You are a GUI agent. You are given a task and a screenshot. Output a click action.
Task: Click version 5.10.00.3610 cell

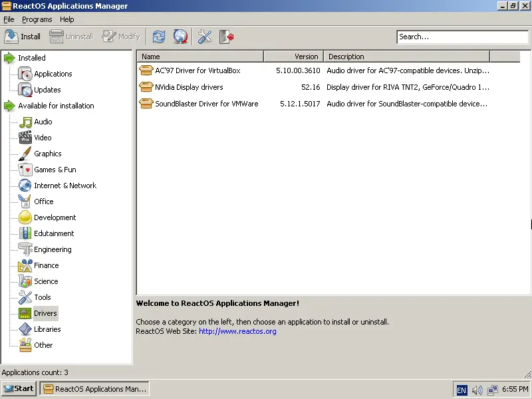coord(298,70)
